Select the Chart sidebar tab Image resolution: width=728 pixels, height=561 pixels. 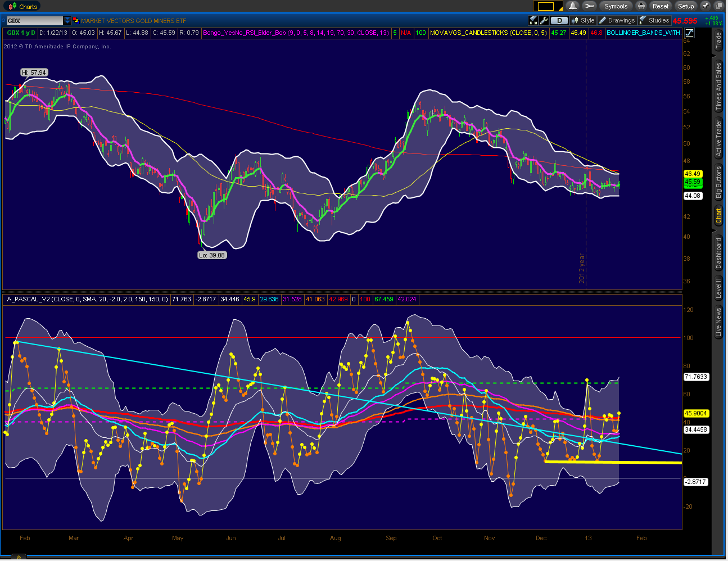pos(718,216)
